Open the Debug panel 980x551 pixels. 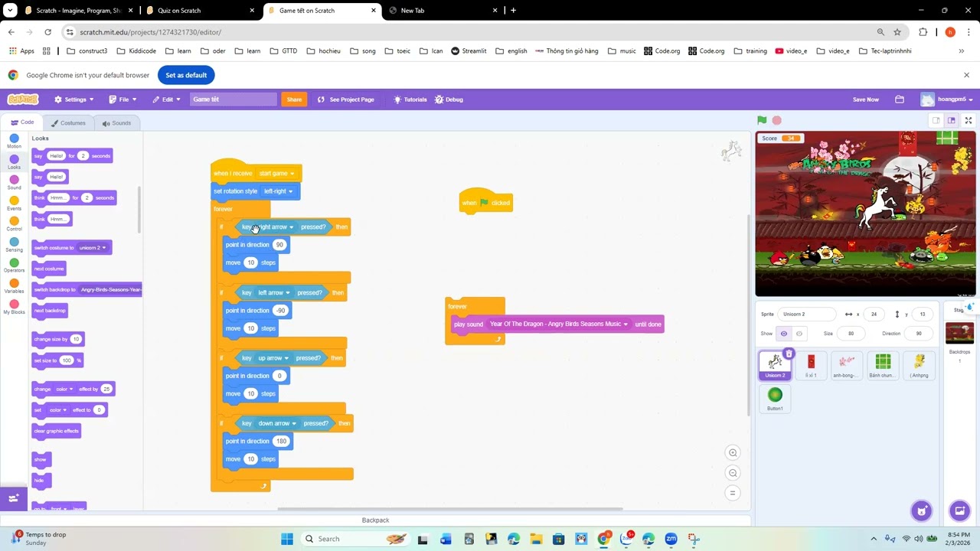(449, 99)
